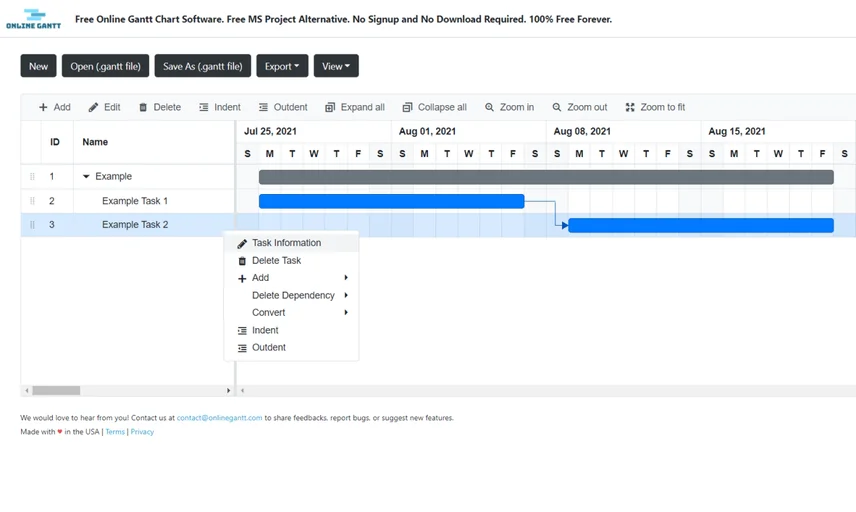This screenshot has height=512, width=856.
Task: Click Open (.gantt file) button
Action: pyautogui.click(x=105, y=66)
